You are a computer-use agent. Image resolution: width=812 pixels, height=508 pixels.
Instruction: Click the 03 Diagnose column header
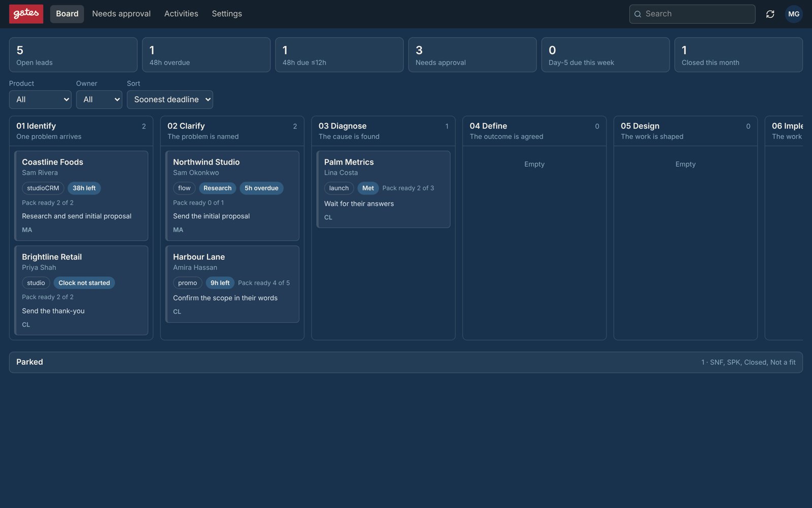pyautogui.click(x=383, y=131)
